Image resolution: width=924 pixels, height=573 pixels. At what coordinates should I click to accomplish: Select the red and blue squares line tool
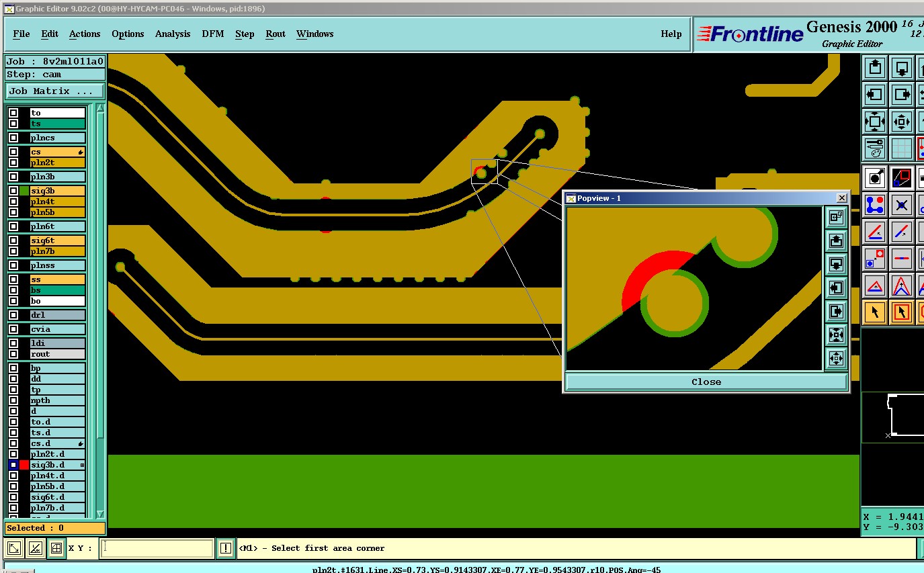(901, 177)
